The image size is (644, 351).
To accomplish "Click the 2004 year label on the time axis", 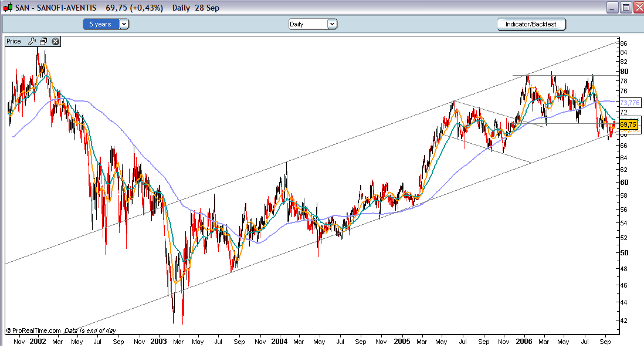I will tap(279, 342).
